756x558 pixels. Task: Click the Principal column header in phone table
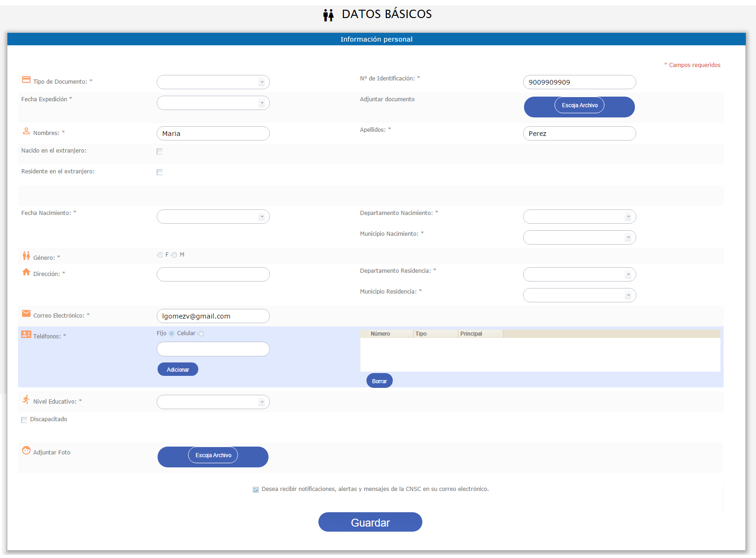[471, 334]
